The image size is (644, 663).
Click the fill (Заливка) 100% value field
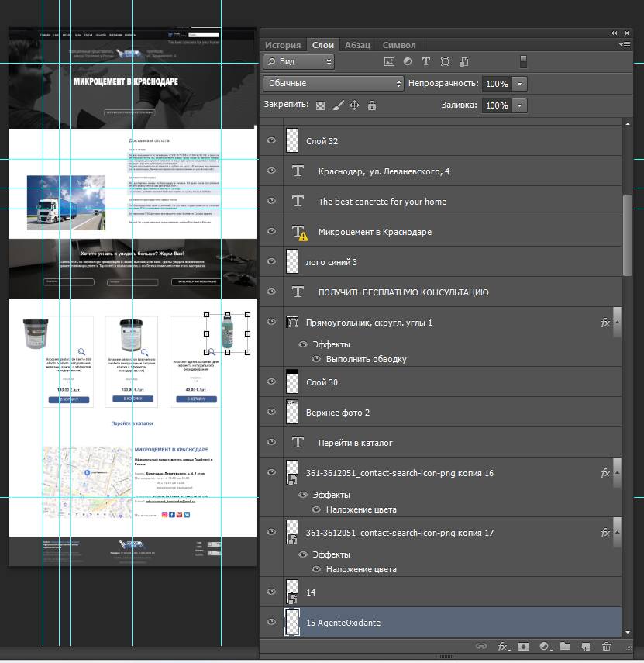tap(496, 105)
